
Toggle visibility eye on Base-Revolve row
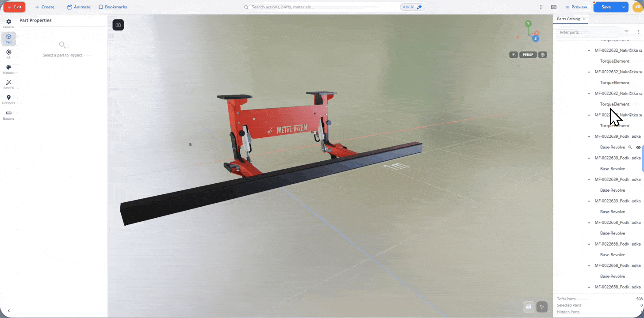pos(638,147)
